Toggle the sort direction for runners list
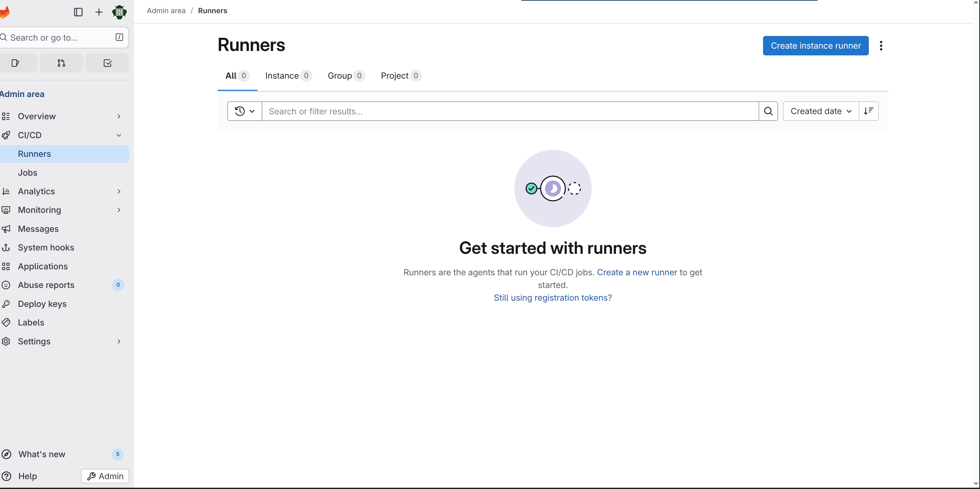The image size is (980, 489). click(x=869, y=111)
